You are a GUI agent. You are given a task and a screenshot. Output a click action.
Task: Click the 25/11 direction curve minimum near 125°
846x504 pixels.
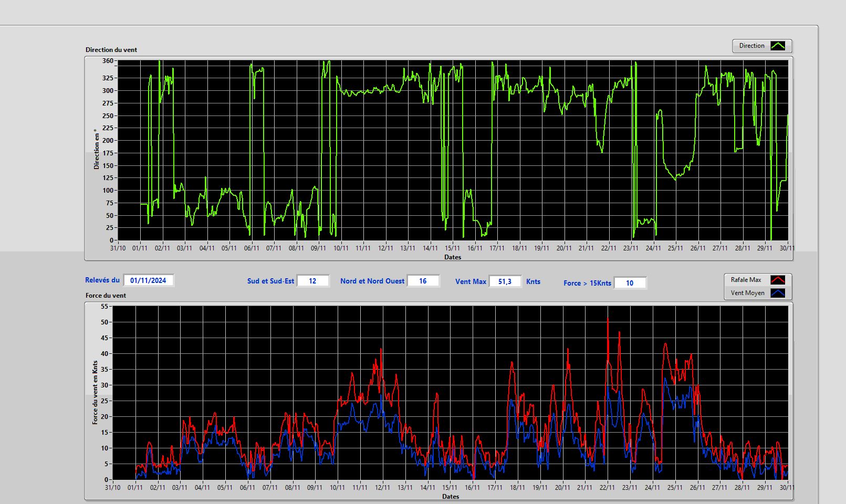pos(675,179)
